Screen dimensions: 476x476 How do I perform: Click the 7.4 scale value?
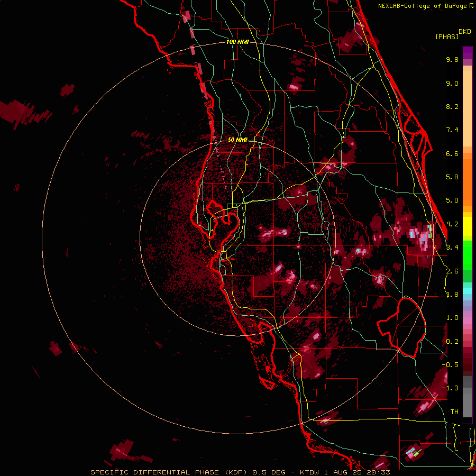coord(452,130)
